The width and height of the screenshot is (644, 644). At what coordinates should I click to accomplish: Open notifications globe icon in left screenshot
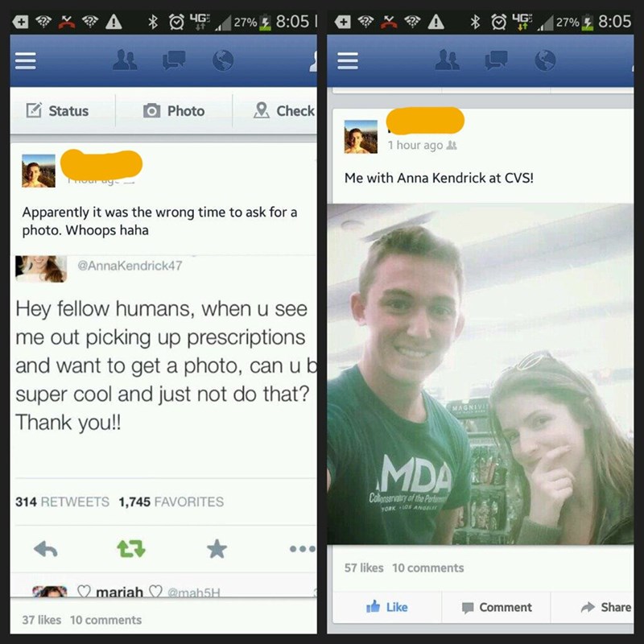(x=223, y=61)
